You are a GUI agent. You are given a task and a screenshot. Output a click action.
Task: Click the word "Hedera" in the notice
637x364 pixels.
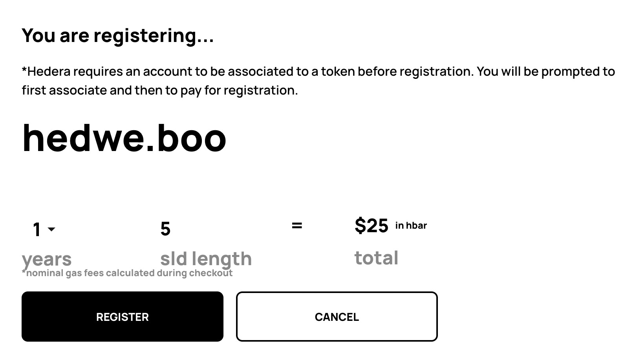[49, 71]
